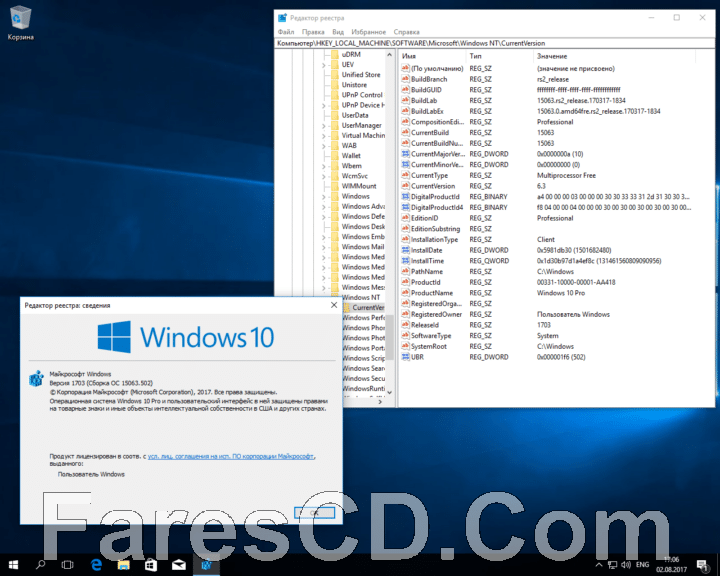
Task: Expand the Windows tree node
Action: click(323, 197)
